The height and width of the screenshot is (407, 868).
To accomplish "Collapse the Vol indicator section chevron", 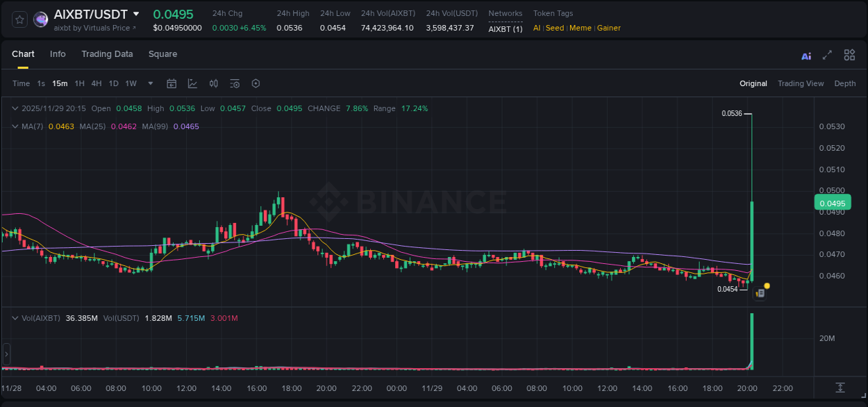I will tap(15, 317).
